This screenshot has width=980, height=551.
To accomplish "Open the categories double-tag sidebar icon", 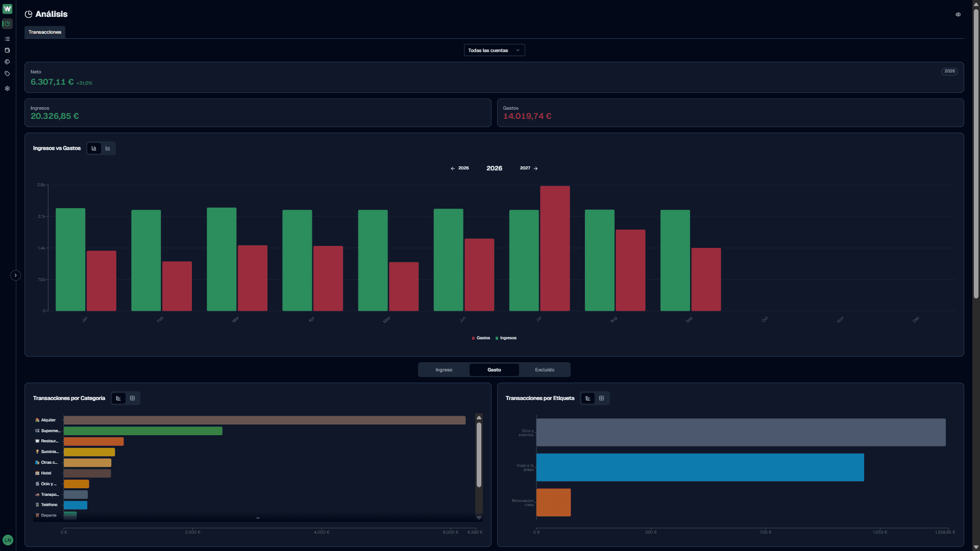I will [x=7, y=62].
